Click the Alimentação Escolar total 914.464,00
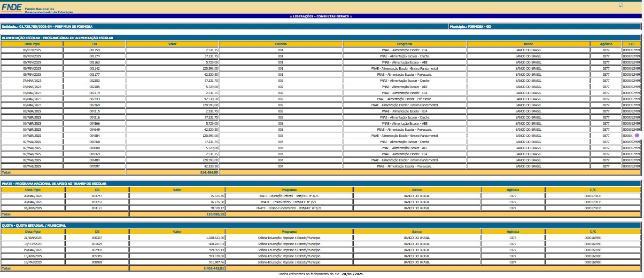This screenshot has width=644, height=278. pos(209,173)
